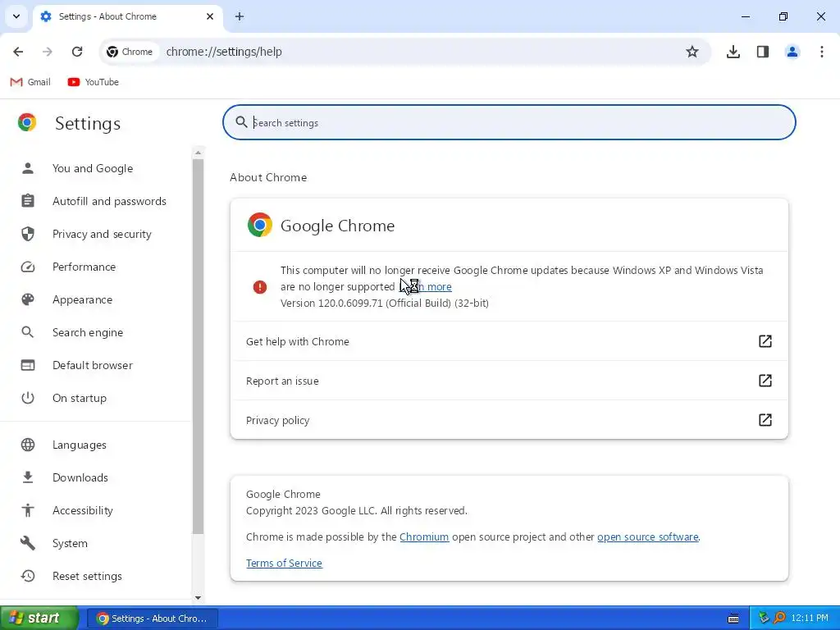The width and height of the screenshot is (840, 630).
Task: Bookmark this page with the star icon
Action: 692,52
